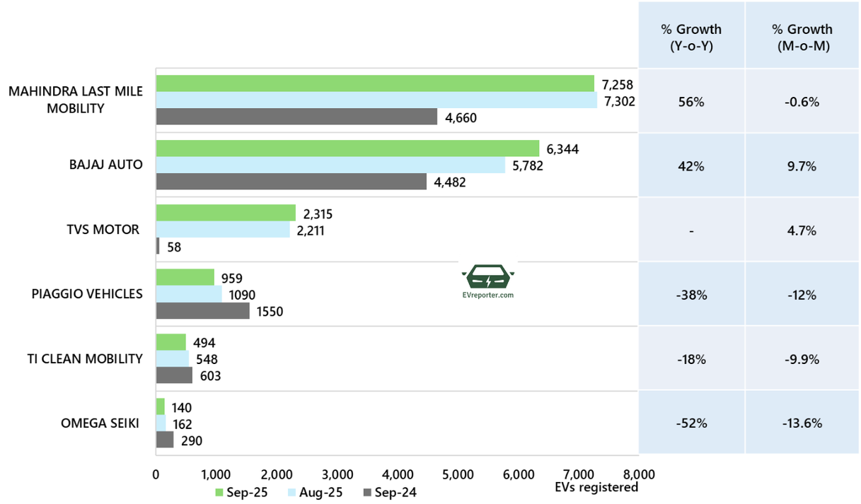
Task: Click Mahindra's green Sep-25 bar
Action: point(375,83)
